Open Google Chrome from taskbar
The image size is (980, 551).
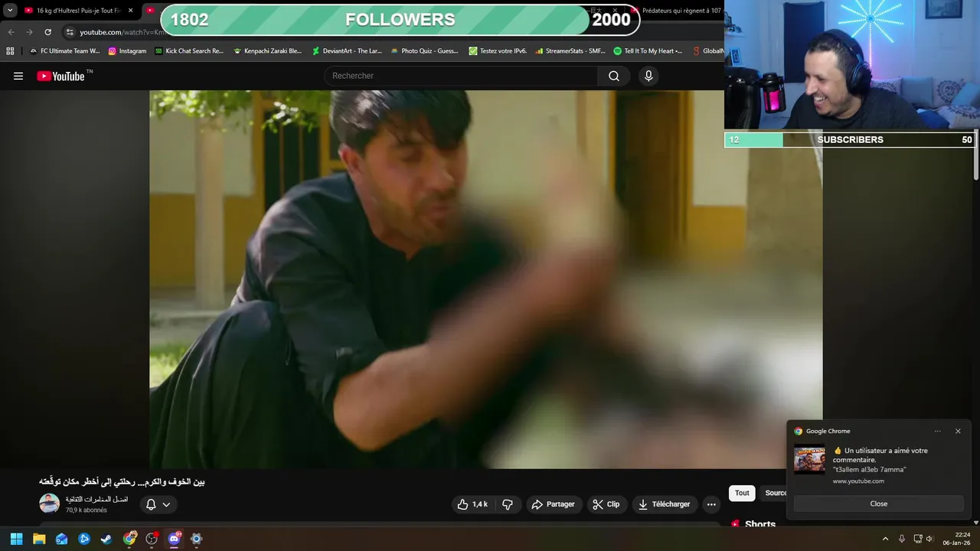point(129,539)
